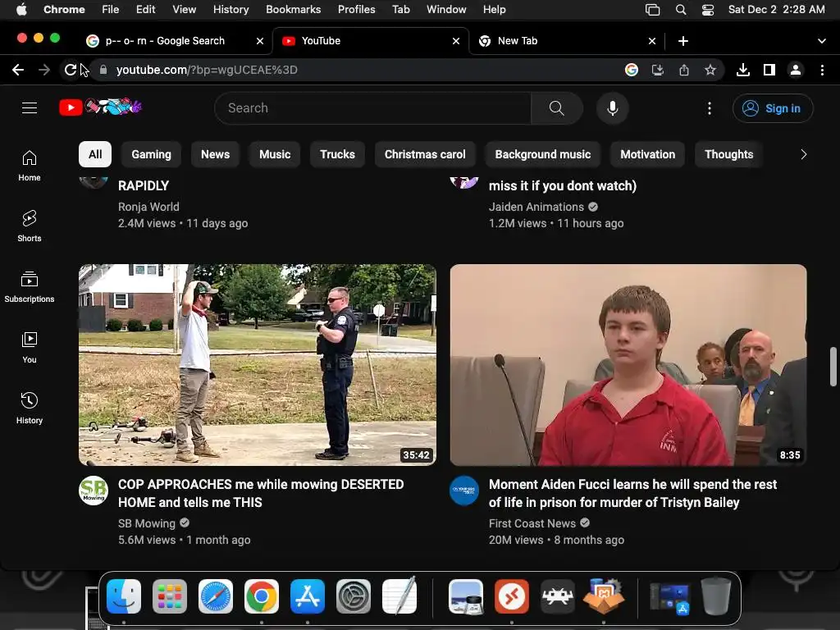Click the share page icon in address bar
The width and height of the screenshot is (840, 630).
tap(684, 70)
